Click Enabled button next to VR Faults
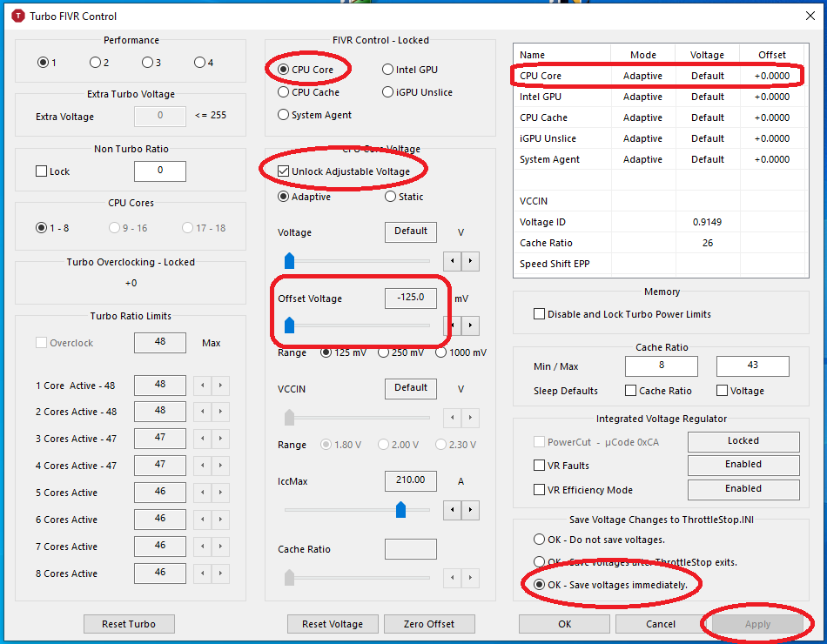Screen dimensions: 827x644 (743, 465)
